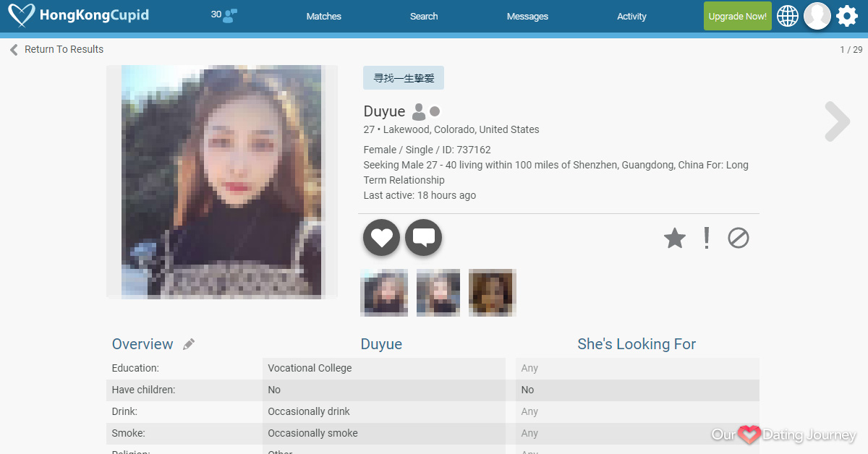This screenshot has width=868, height=454.
Task: Click the HongKongCupid logo
Action: [x=78, y=15]
